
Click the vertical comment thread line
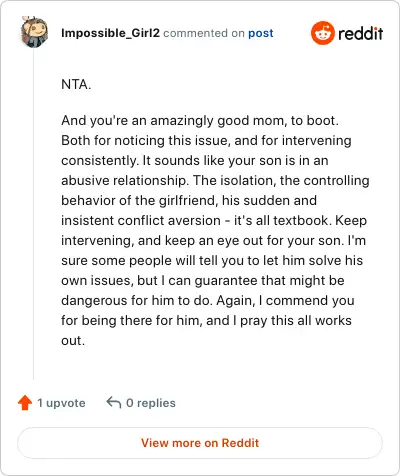(x=33, y=213)
